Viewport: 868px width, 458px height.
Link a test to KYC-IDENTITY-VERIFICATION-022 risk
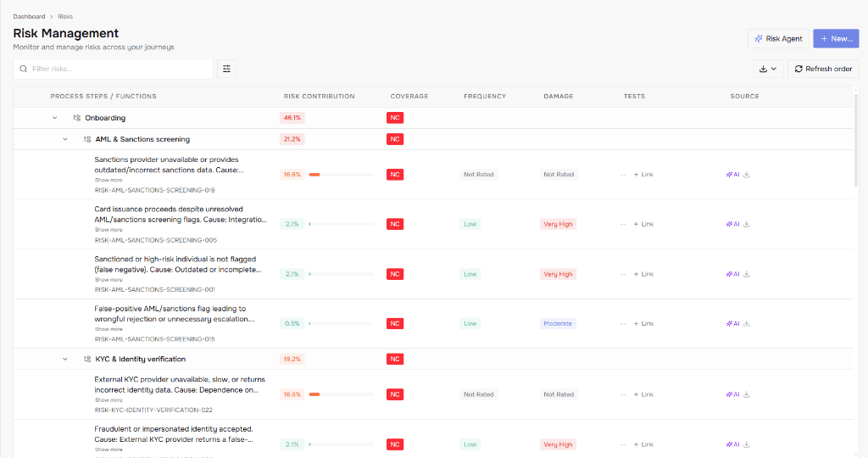(643, 394)
